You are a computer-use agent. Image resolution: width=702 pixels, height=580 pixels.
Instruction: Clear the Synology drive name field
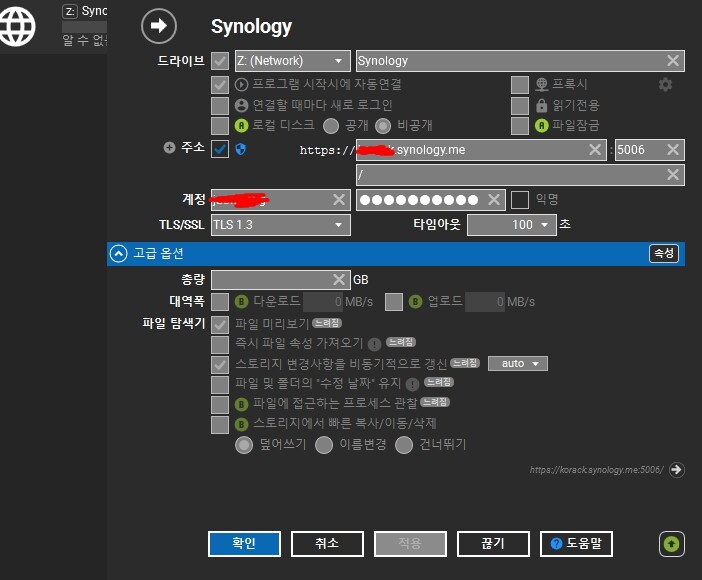tap(673, 61)
